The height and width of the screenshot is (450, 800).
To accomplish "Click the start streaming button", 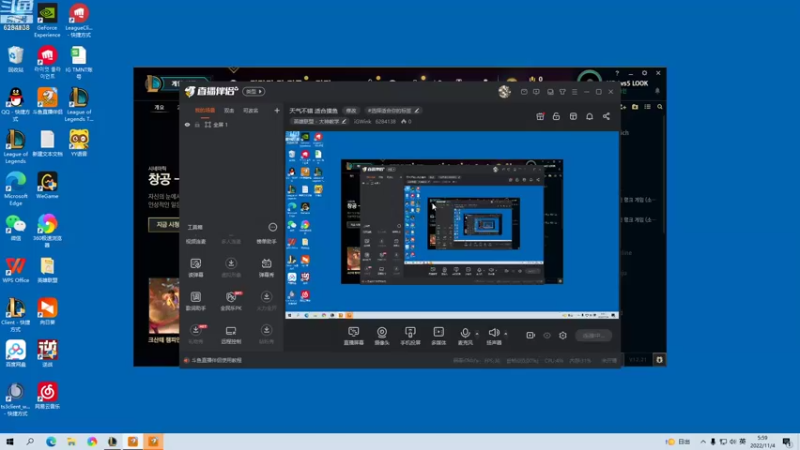I will 593,335.
